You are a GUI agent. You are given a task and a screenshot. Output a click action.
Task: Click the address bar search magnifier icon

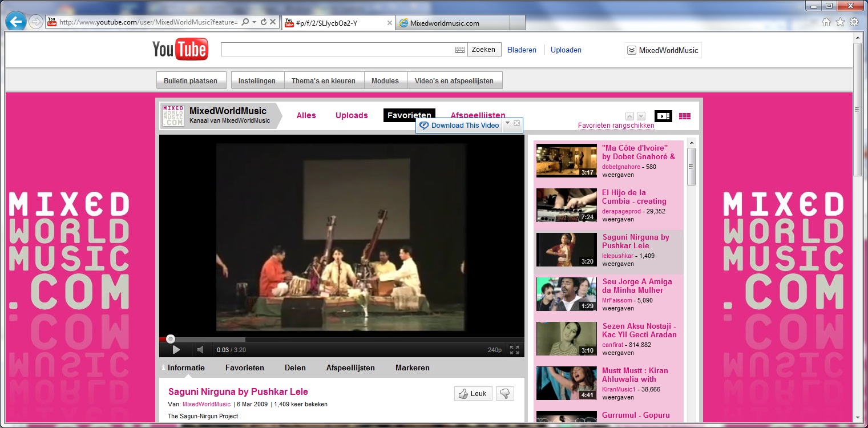click(245, 22)
